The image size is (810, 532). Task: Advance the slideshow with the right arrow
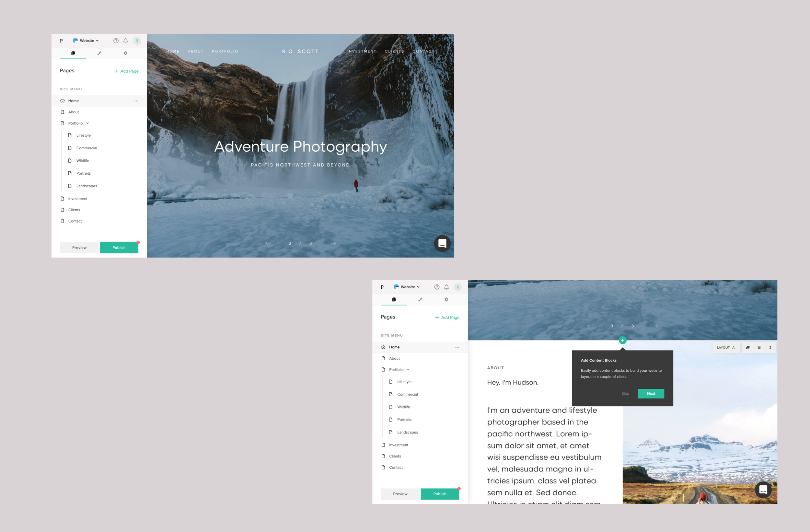(332, 243)
